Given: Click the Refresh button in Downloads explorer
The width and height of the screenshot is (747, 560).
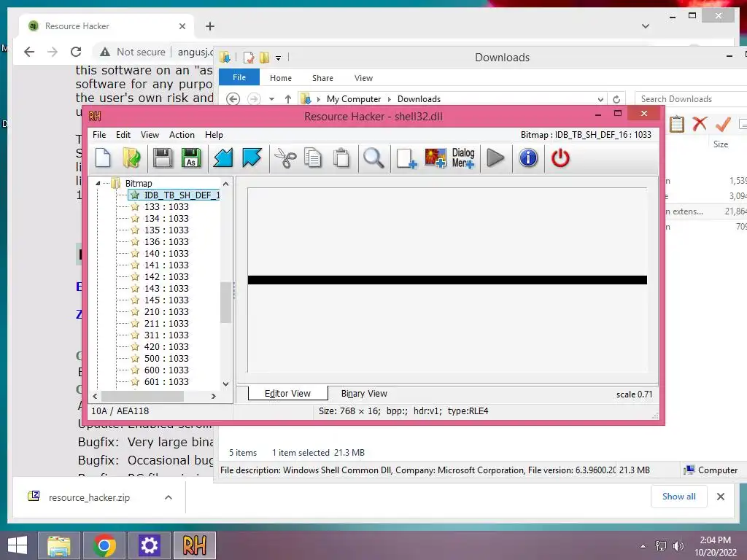Looking at the screenshot, I should point(616,99).
